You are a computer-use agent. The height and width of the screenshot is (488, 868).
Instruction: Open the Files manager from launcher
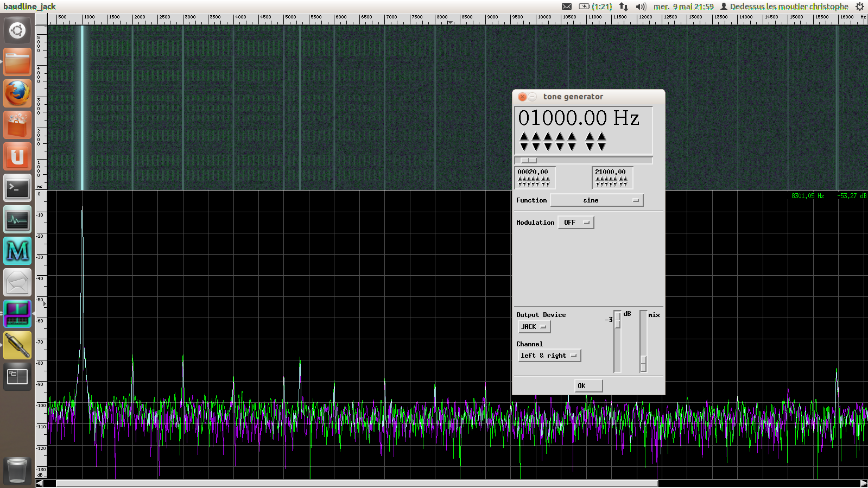(17, 62)
